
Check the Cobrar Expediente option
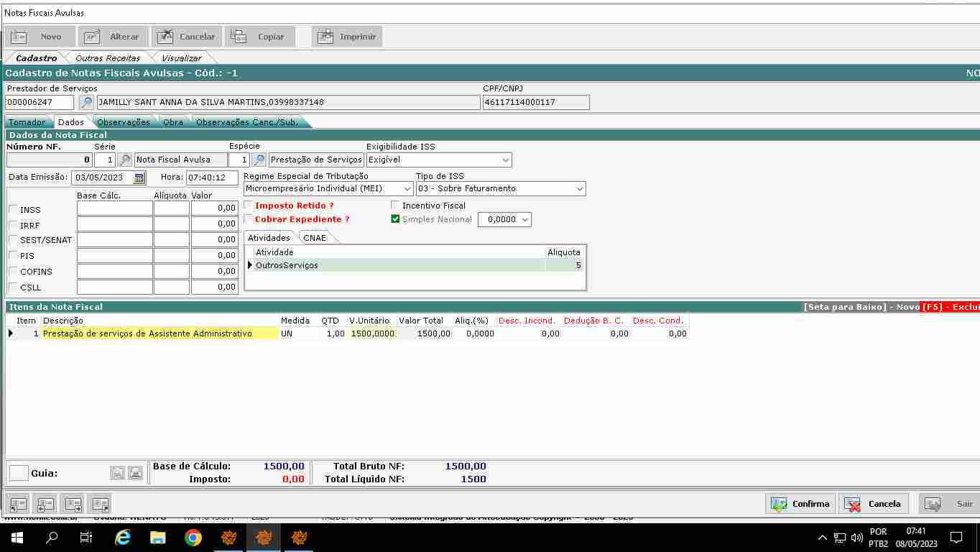[249, 219]
